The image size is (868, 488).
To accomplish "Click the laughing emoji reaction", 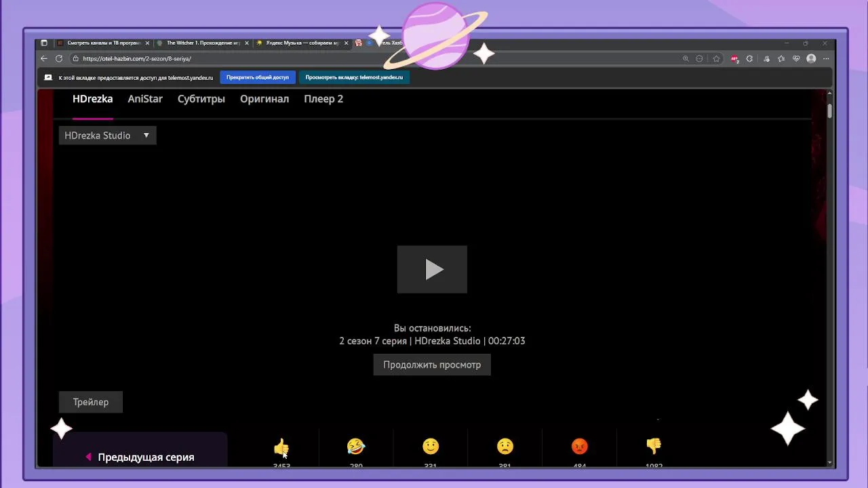I will (356, 446).
